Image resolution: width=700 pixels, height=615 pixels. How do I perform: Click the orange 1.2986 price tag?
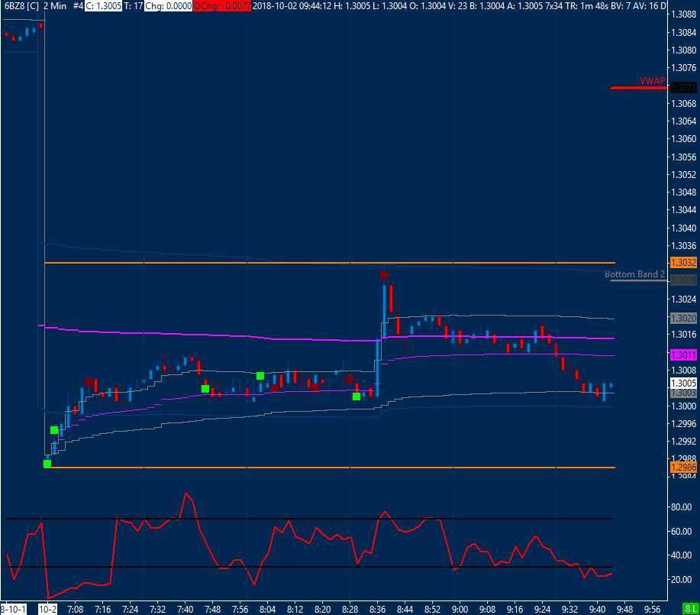[x=683, y=467]
